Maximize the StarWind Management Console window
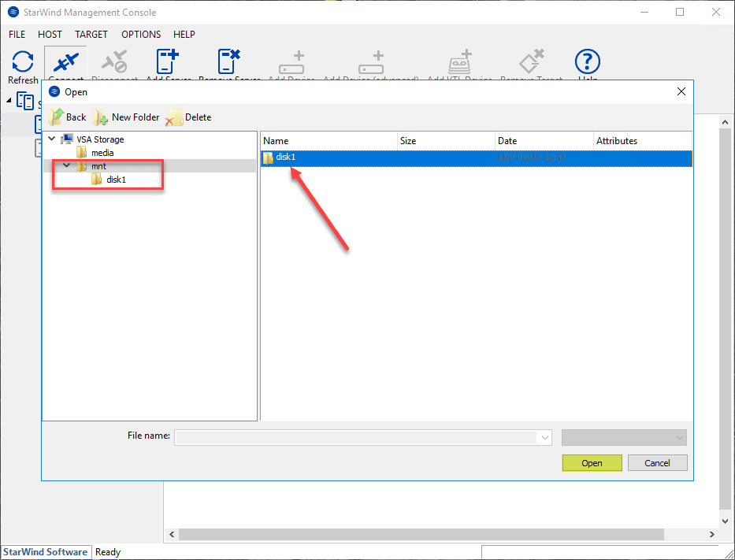The width and height of the screenshot is (735, 560). (x=680, y=12)
